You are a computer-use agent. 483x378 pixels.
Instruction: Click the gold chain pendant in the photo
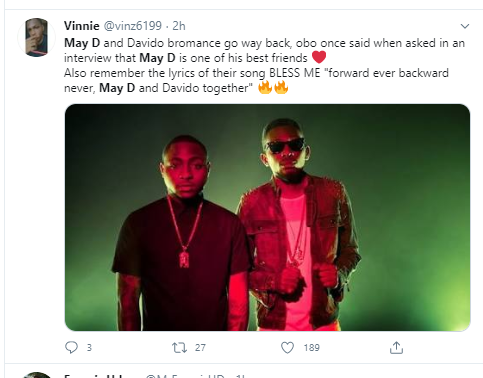tap(184, 259)
